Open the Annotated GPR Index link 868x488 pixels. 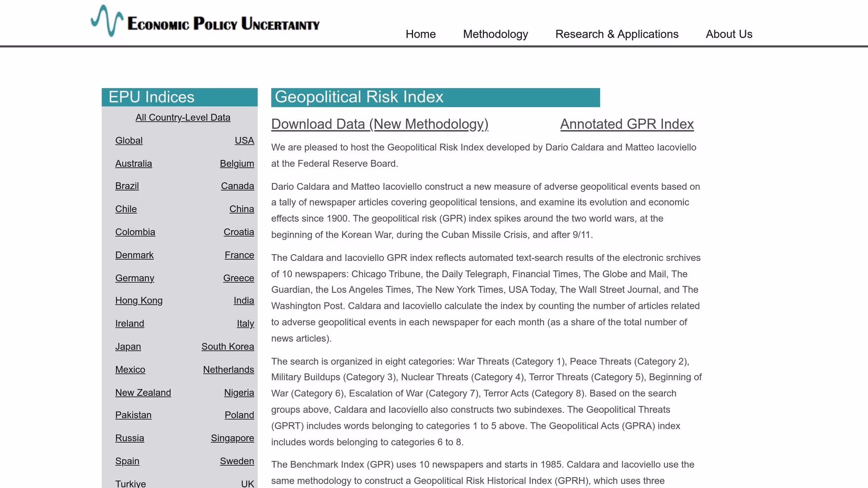tap(627, 124)
